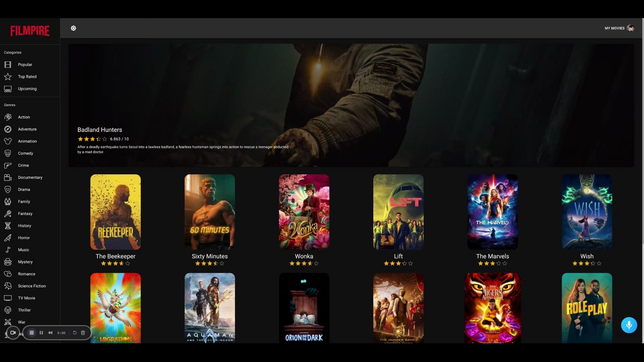Restart the recording with circular arrow

tap(74, 333)
